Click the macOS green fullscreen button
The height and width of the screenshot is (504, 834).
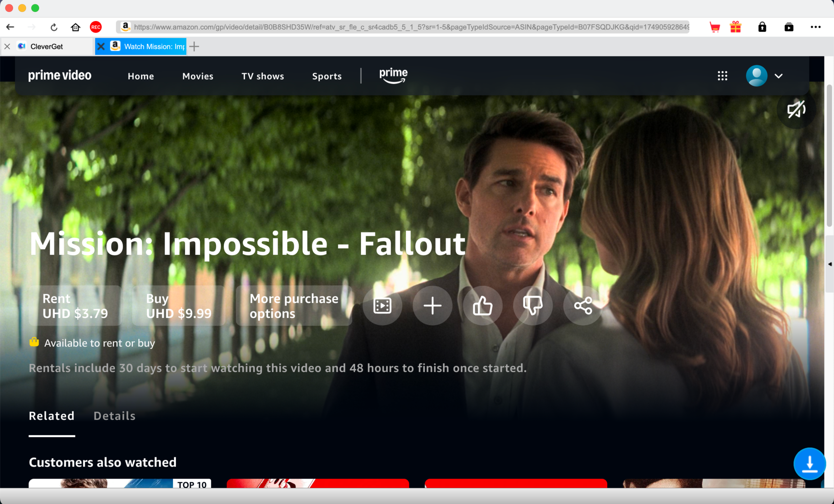pyautogui.click(x=35, y=8)
